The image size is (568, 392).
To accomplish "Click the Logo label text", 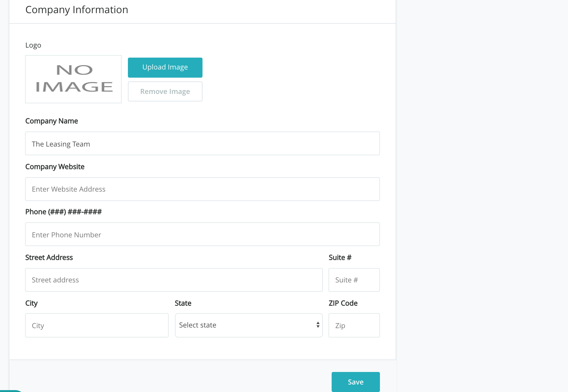I will (x=33, y=45).
